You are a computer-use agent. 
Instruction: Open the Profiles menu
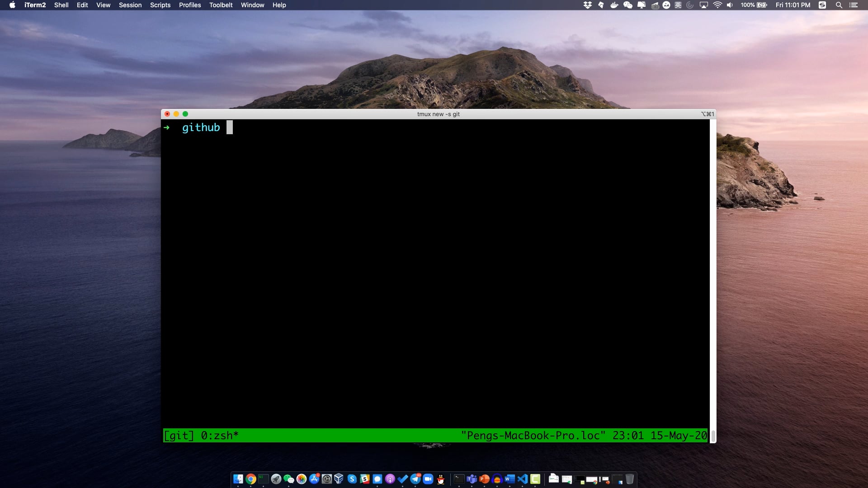(189, 5)
